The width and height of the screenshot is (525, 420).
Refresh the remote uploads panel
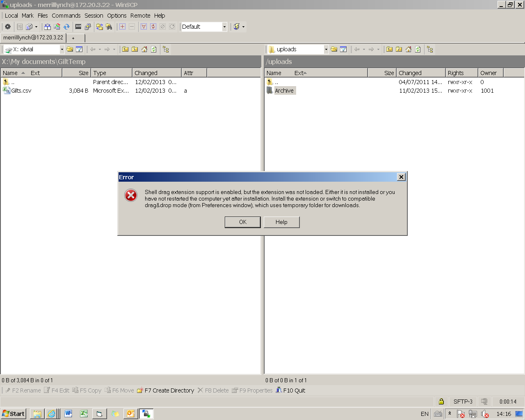click(418, 49)
